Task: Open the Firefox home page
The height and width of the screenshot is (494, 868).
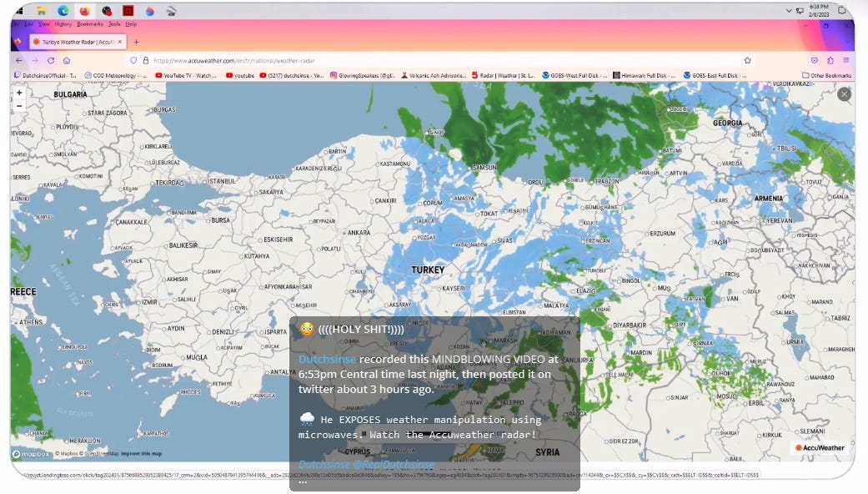Action: pos(67,60)
